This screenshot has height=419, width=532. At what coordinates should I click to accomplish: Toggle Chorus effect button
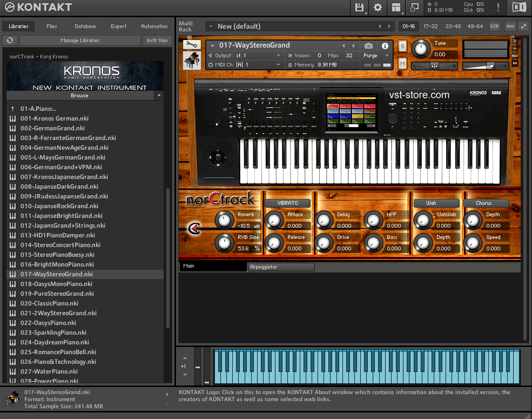[486, 203]
